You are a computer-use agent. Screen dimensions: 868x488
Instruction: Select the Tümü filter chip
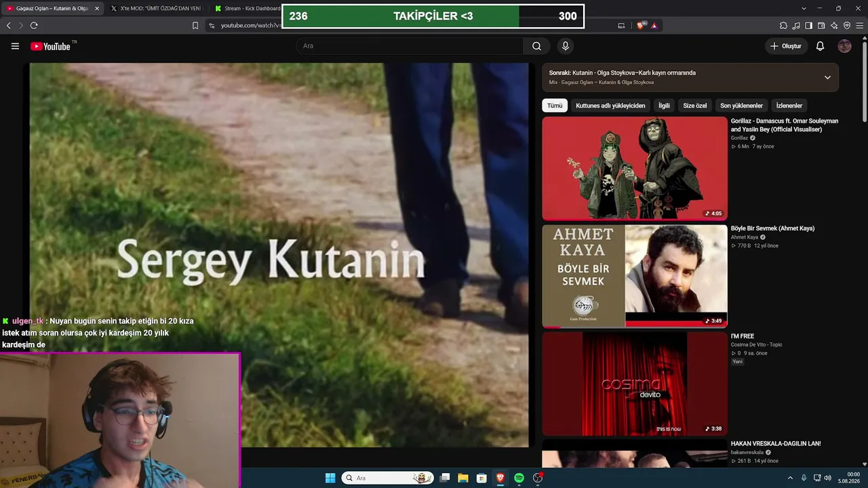coord(555,106)
